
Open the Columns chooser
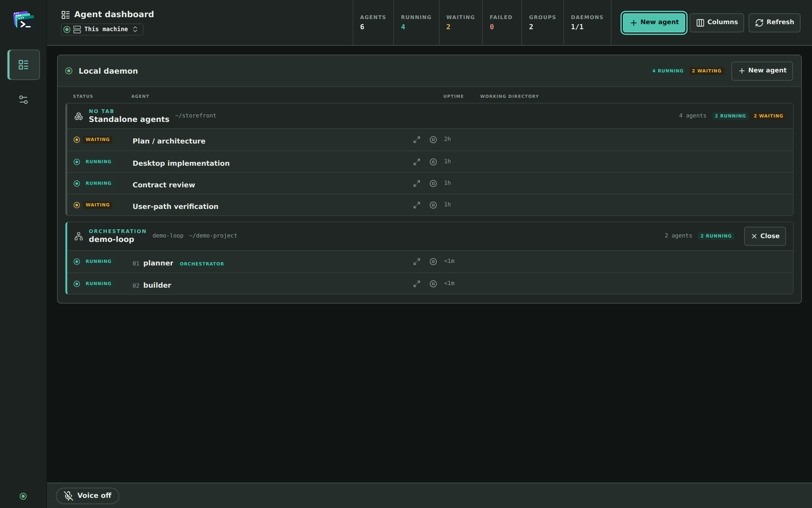(x=717, y=23)
